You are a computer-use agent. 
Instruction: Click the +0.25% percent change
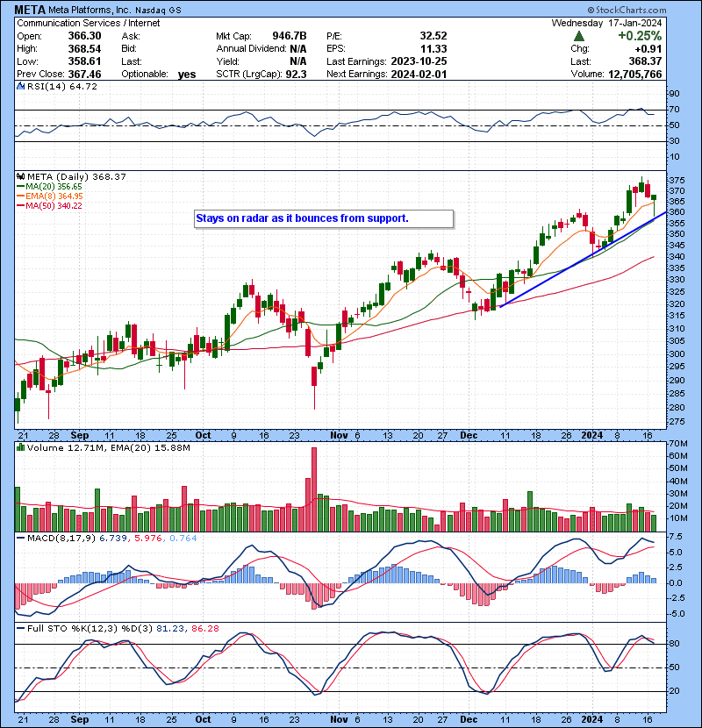(x=640, y=36)
